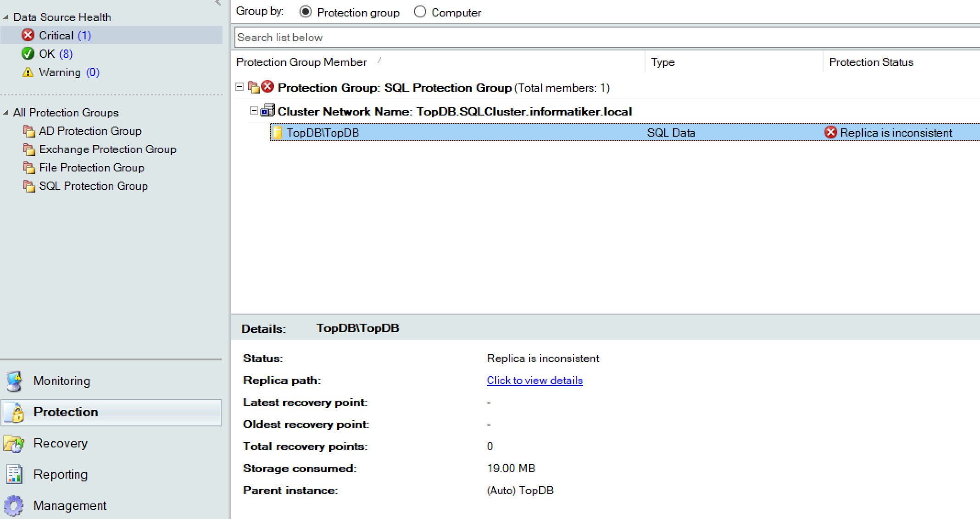Open the Monitoring workspace
This screenshot has height=519, width=980.
111,381
